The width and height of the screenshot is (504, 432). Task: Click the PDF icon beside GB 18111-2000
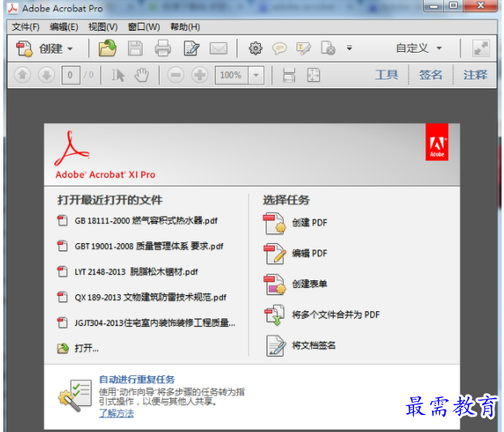[62, 220]
